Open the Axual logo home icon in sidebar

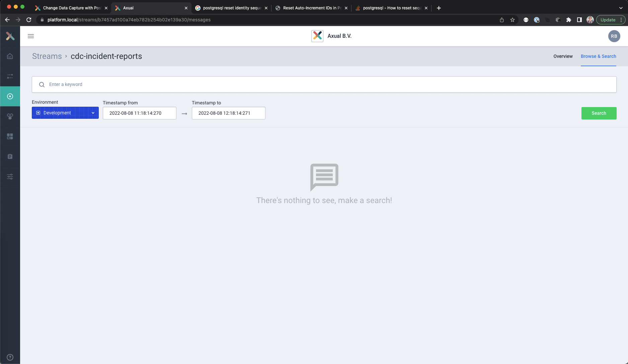10,36
